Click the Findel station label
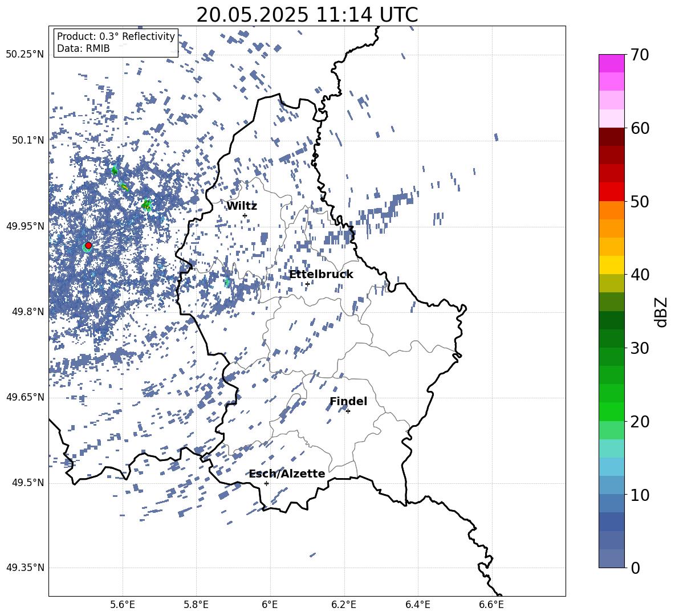 tap(348, 401)
